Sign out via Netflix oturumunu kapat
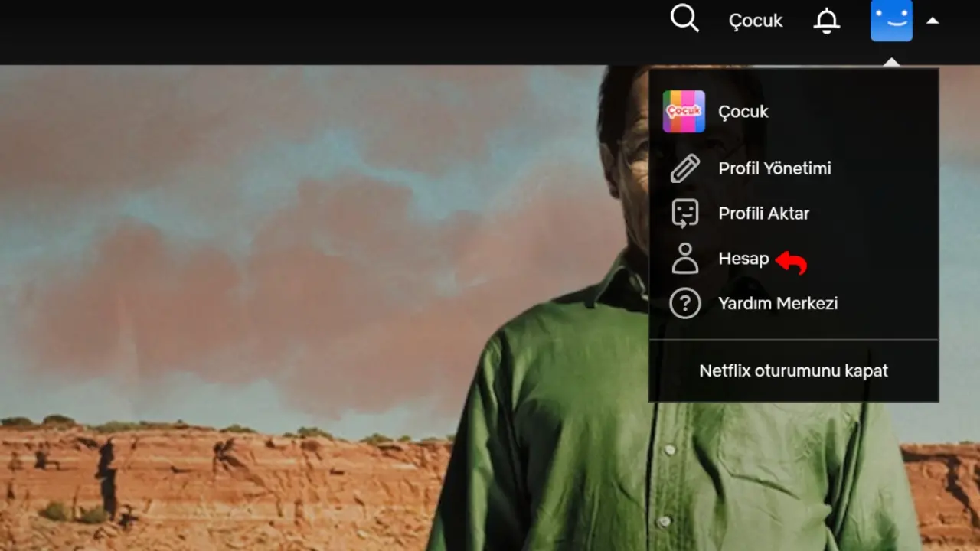 coord(793,371)
